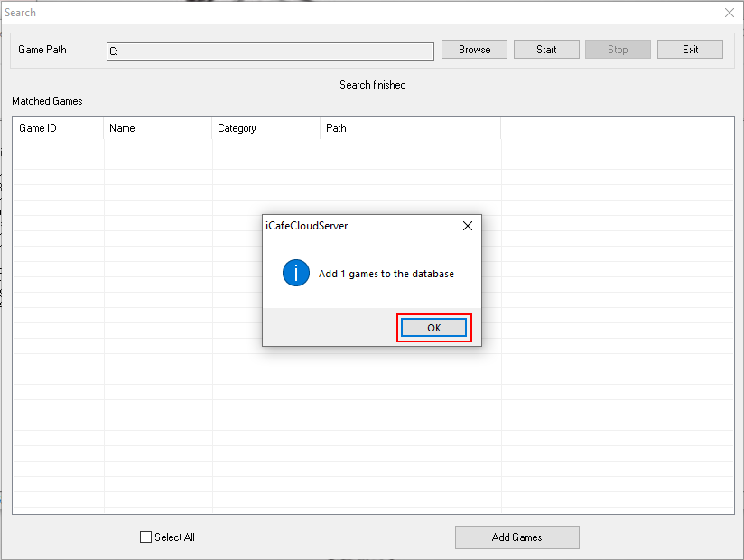Close the Search window
The image size is (744, 560).
pyautogui.click(x=730, y=13)
